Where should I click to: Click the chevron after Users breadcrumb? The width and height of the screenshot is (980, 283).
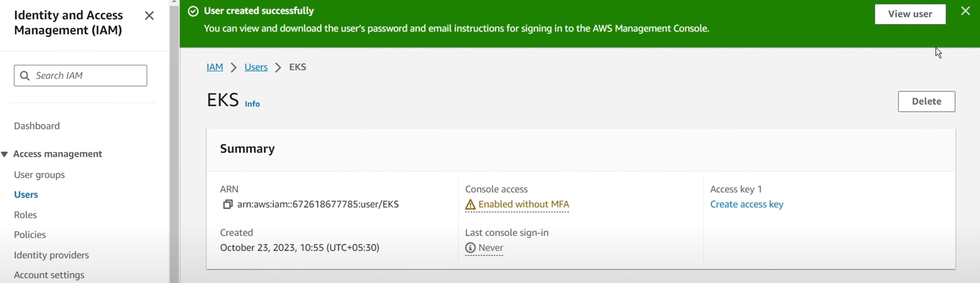[x=278, y=68]
